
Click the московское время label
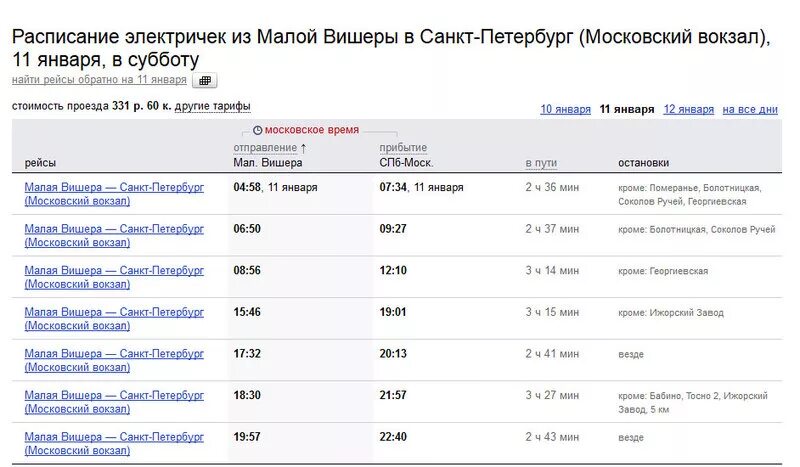click(x=312, y=130)
